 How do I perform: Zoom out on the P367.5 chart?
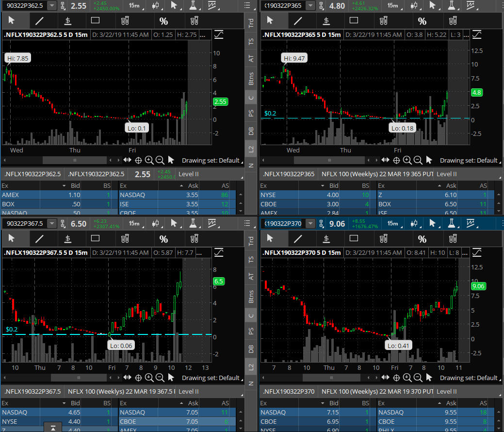click(x=160, y=378)
